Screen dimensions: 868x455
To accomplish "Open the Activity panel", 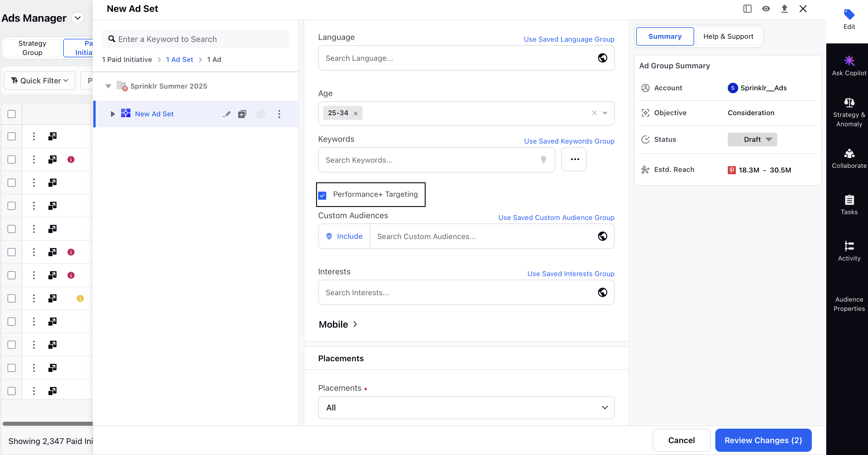I will (x=849, y=251).
